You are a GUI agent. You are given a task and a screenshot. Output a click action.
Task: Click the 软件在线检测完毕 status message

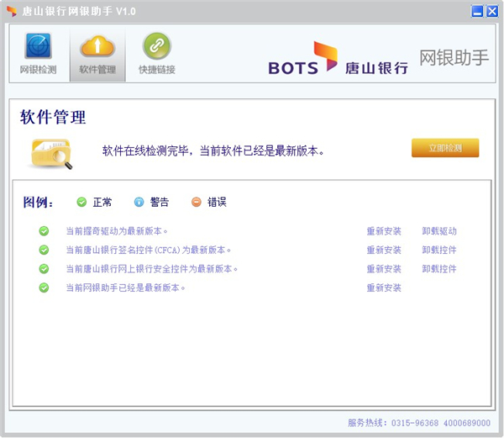213,150
